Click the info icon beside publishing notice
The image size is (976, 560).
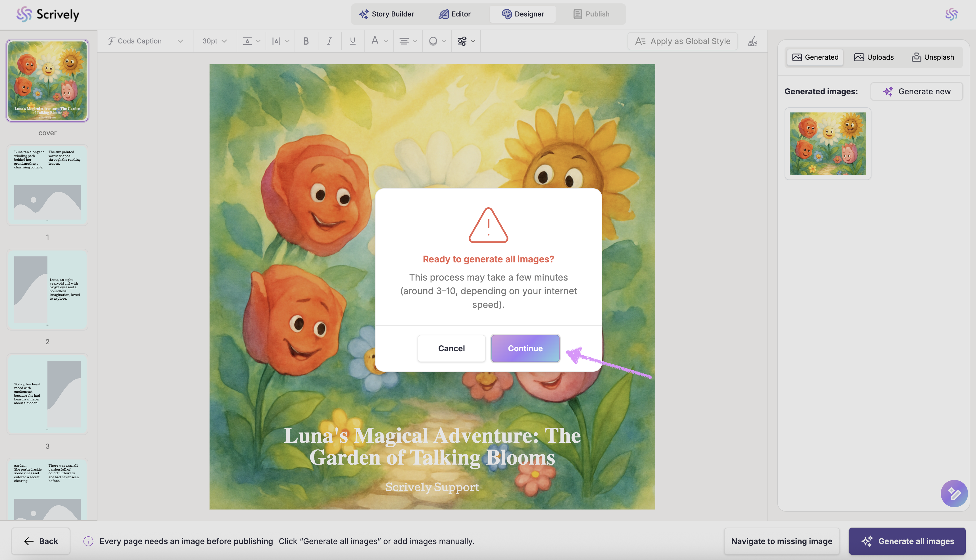pyautogui.click(x=88, y=541)
